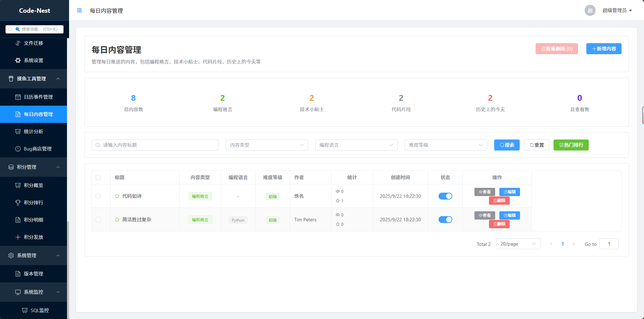This screenshot has height=319, width=644.
Task: Open 版本管理 menu item
Action: point(33,274)
